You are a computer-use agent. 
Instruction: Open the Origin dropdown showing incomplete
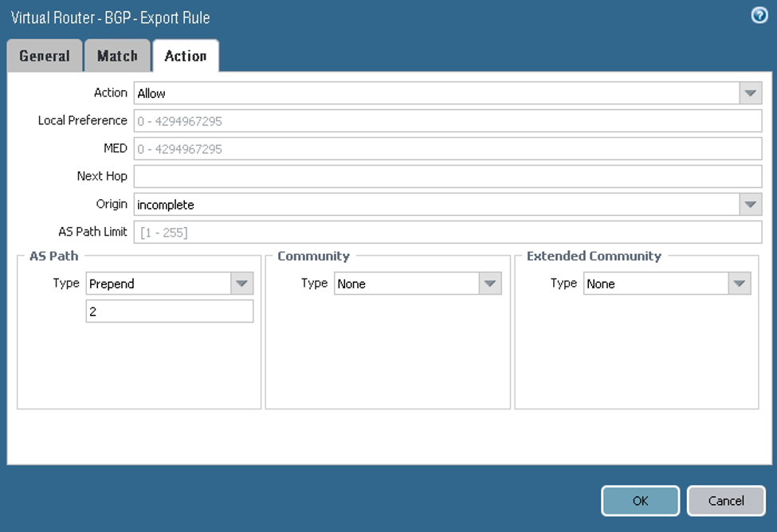[x=749, y=204]
